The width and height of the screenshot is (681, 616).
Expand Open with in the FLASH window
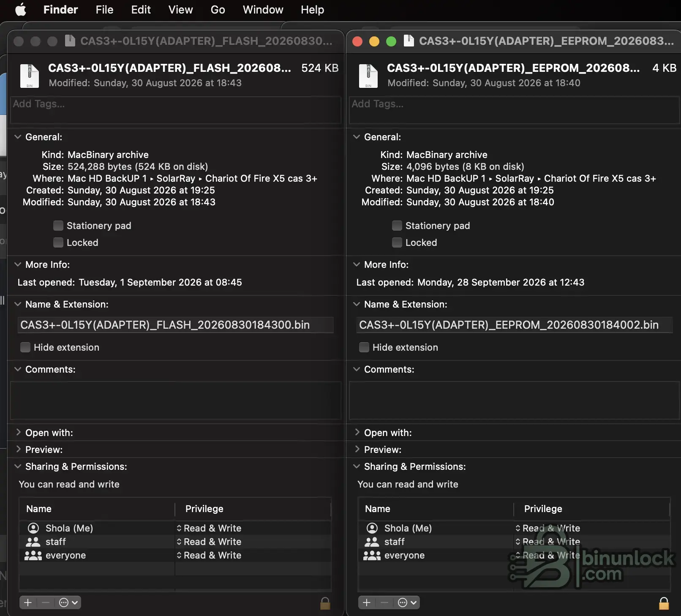tap(18, 432)
